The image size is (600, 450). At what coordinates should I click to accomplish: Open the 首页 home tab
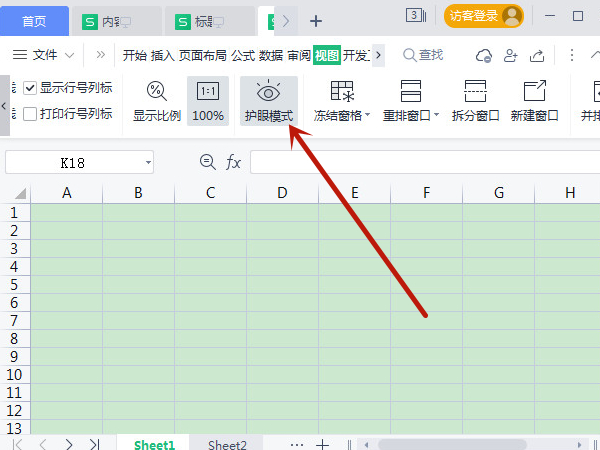[x=34, y=19]
